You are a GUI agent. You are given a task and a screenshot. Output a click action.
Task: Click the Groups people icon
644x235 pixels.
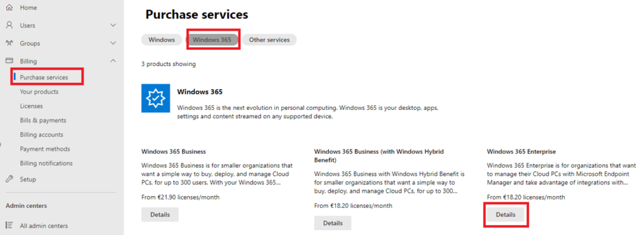pos(9,43)
